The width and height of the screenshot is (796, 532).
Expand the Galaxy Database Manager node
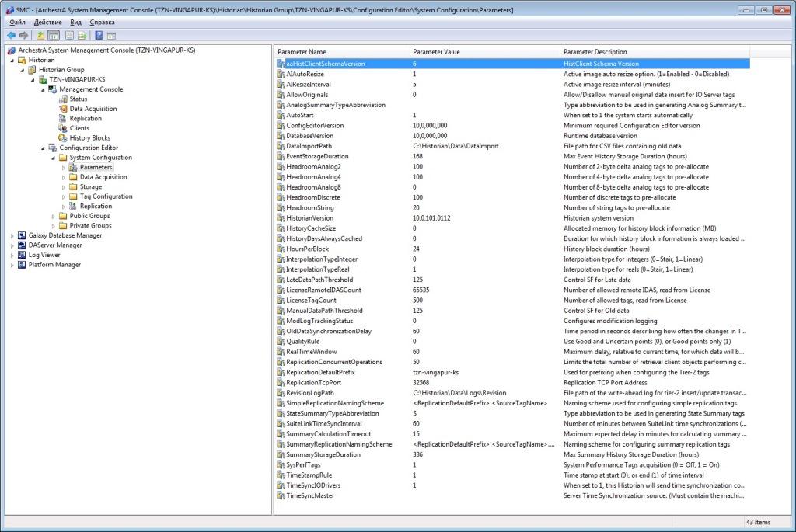[12, 235]
